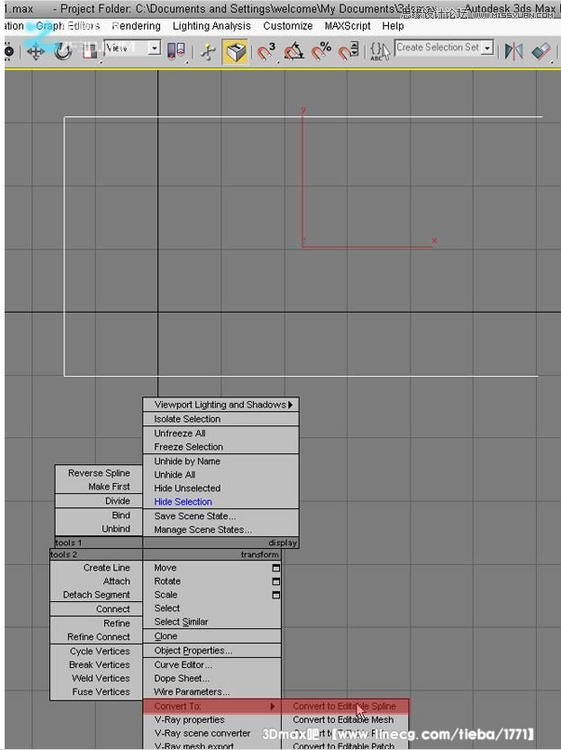Choose Freeze Selection in quad menu
This screenshot has height=750, width=561.
click(221, 447)
